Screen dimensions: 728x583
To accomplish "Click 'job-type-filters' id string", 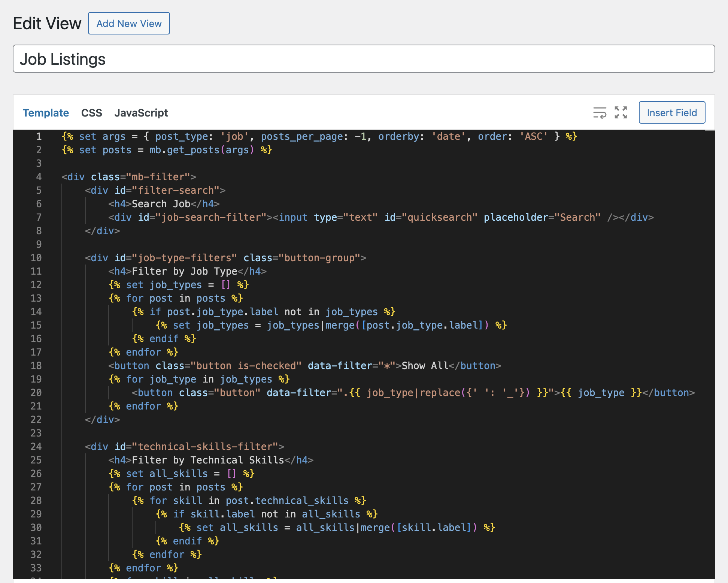I will pyautogui.click(x=185, y=258).
